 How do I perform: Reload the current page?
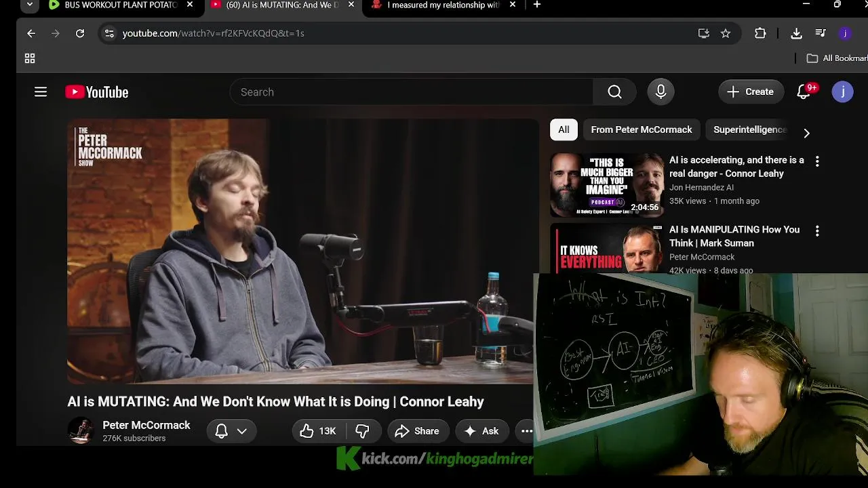80,33
